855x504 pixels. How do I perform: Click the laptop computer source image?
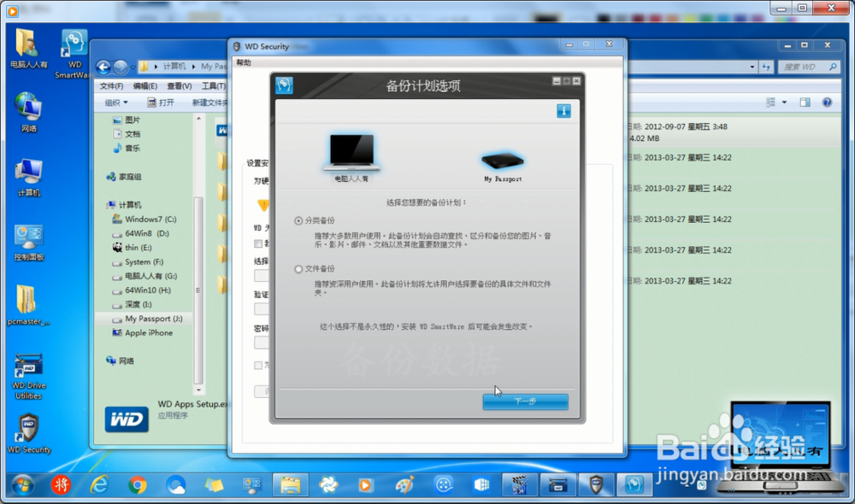tap(351, 152)
